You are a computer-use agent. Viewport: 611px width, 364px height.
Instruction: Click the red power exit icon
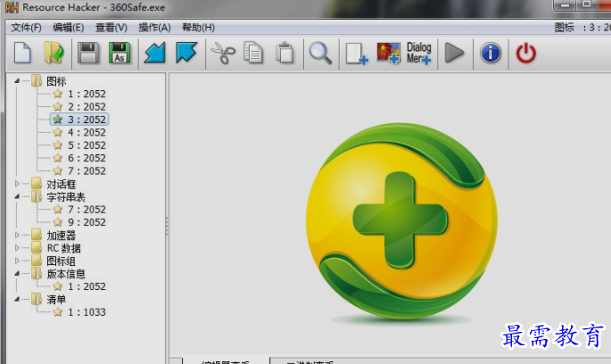pyautogui.click(x=526, y=53)
